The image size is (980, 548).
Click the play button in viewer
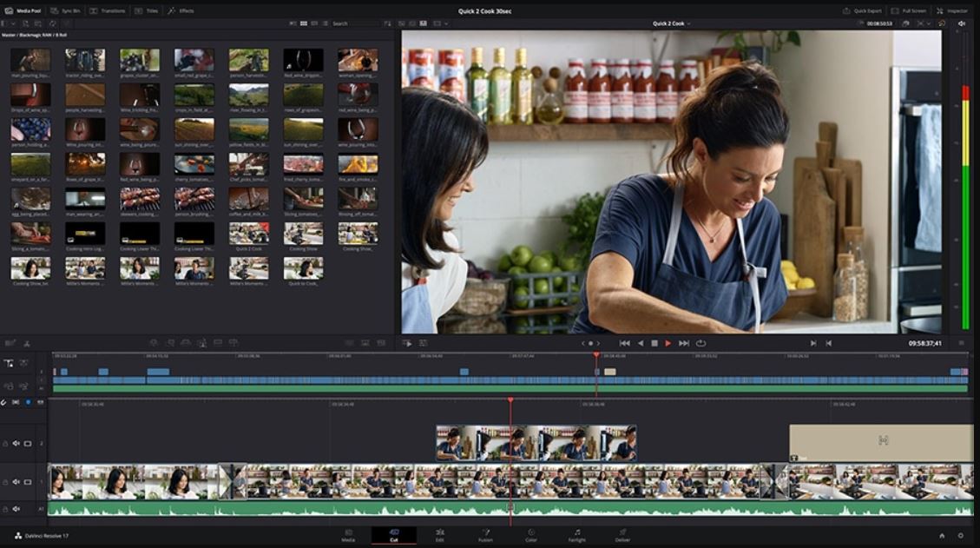click(668, 343)
